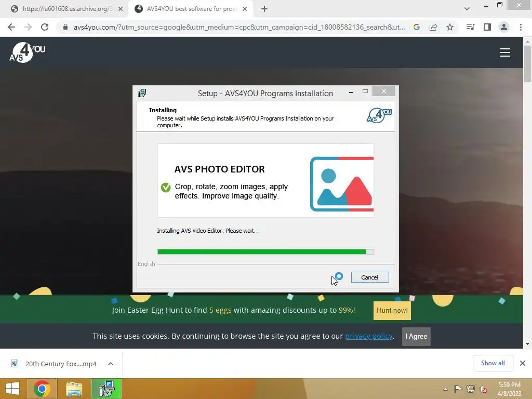Image resolution: width=532 pixels, height=399 pixels.
Task: Minimize the Setup installer window
Action: (351, 92)
